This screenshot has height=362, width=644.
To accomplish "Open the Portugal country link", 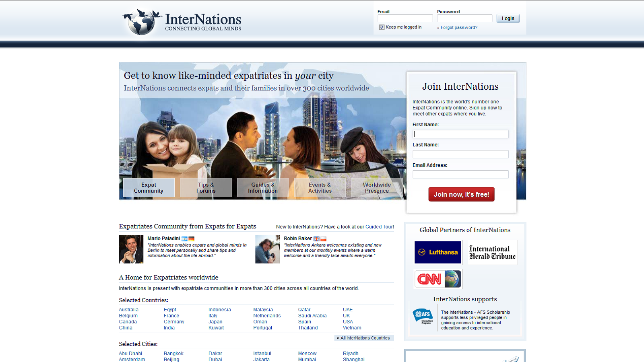I will (x=262, y=328).
